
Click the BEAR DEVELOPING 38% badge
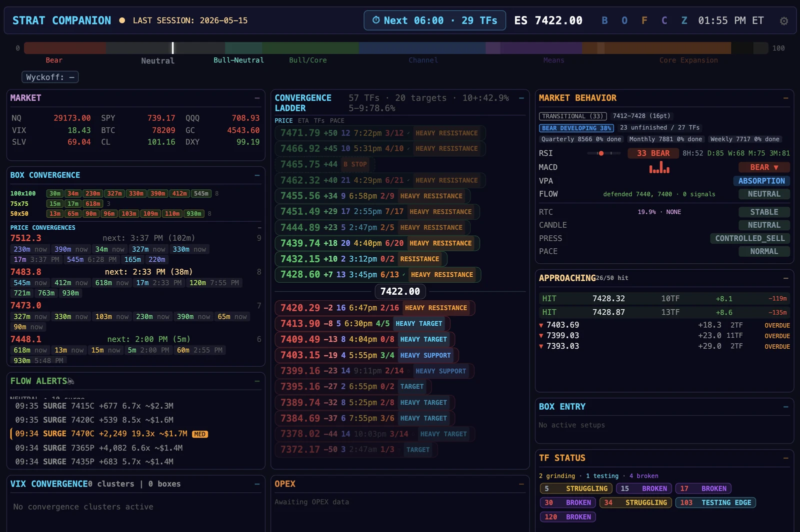point(576,128)
